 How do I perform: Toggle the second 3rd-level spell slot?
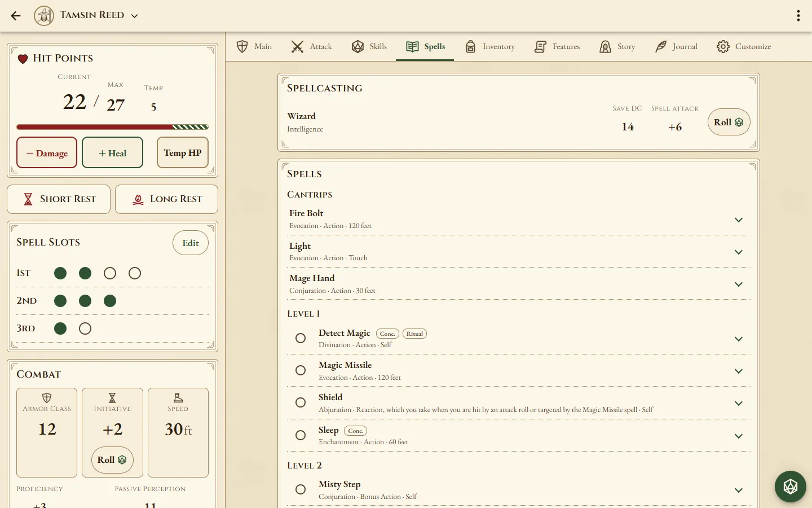[x=85, y=329]
